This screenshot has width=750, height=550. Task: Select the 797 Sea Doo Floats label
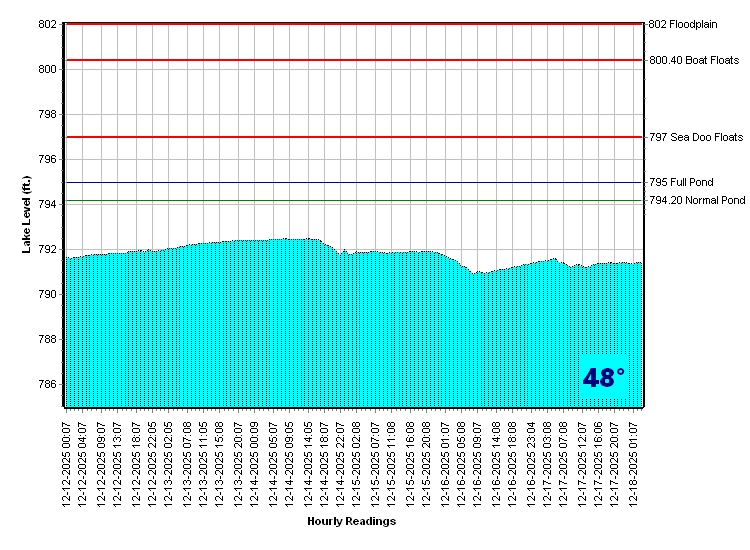(696, 137)
